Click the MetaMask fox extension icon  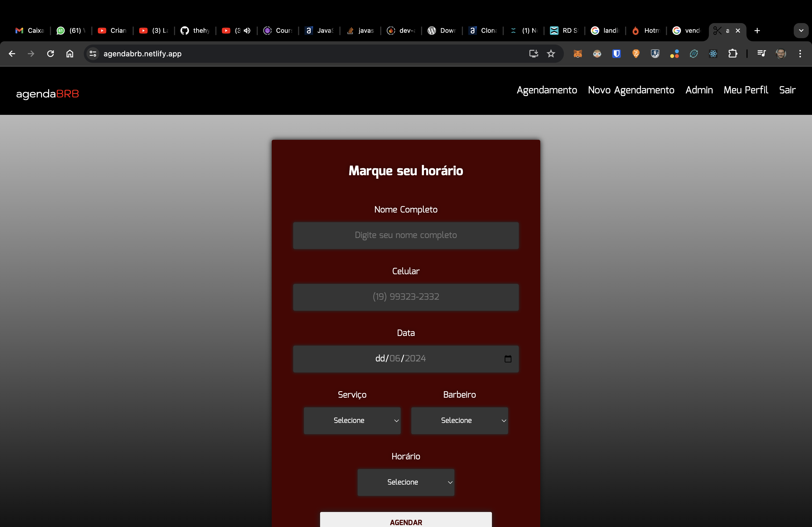click(x=578, y=53)
